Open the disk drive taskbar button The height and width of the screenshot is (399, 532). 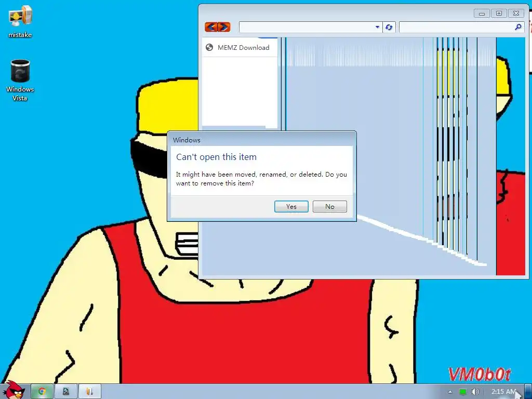(66, 392)
